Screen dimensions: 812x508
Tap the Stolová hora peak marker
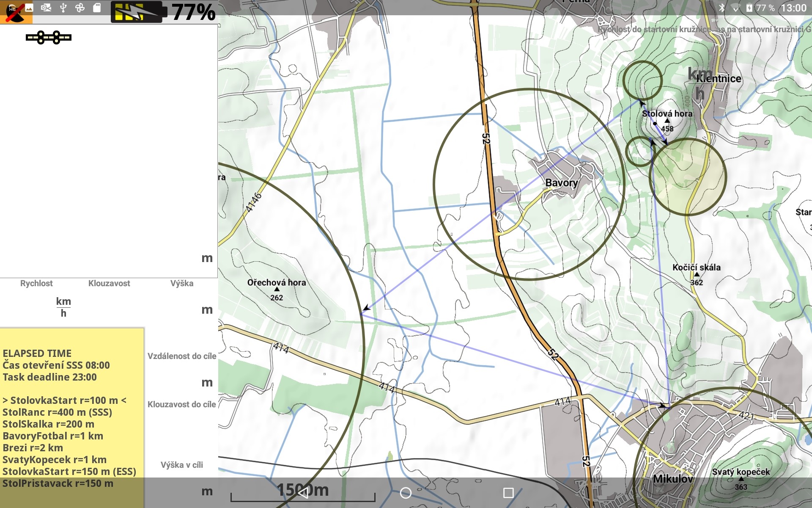click(667, 121)
